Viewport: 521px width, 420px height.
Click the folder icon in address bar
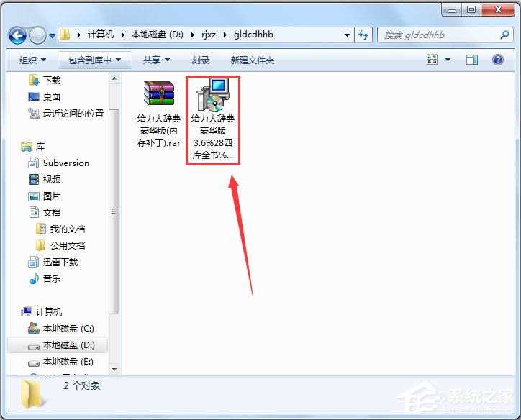(65, 35)
